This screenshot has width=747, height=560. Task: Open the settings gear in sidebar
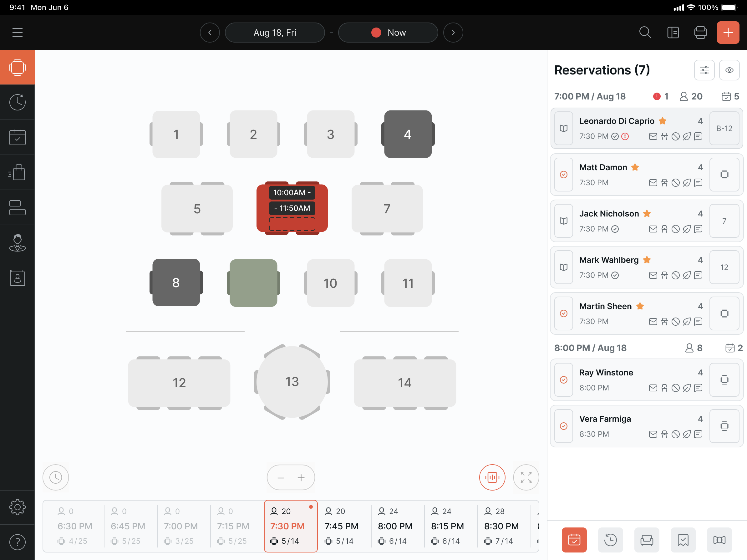(18, 507)
